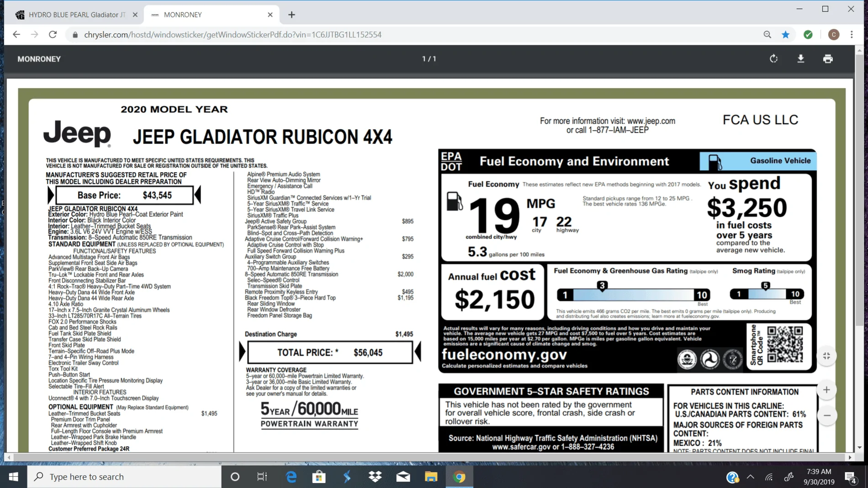Reload the current page
868x488 pixels.
pos(53,35)
